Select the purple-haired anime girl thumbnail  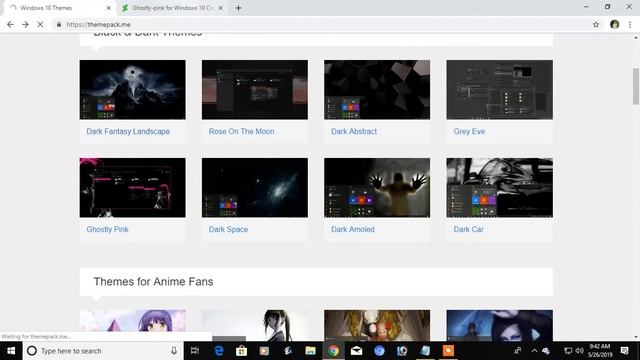point(133,325)
